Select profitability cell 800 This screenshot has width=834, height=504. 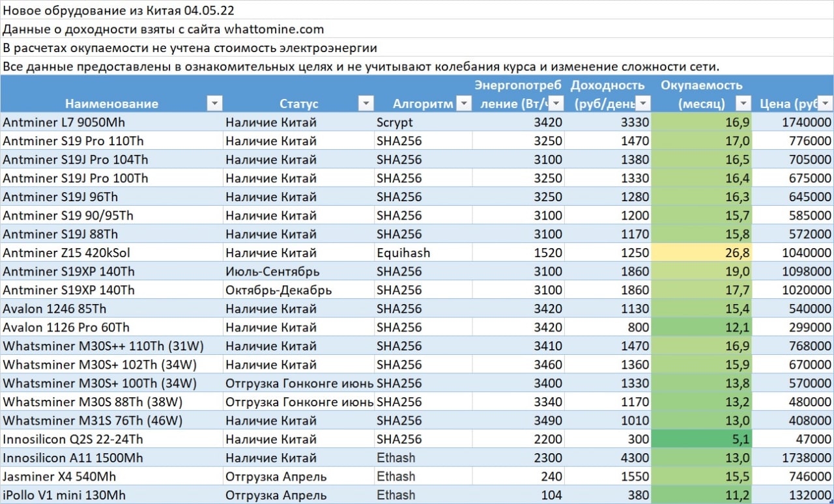609,327
